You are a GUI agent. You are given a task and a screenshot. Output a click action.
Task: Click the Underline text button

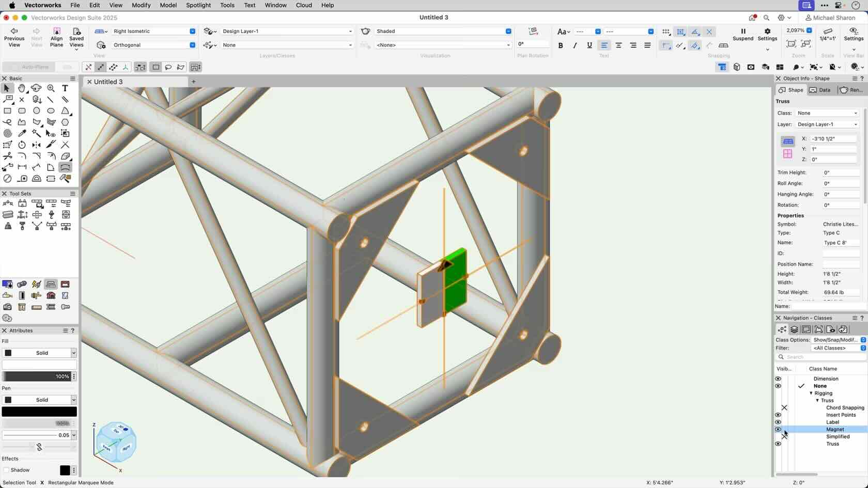(590, 45)
